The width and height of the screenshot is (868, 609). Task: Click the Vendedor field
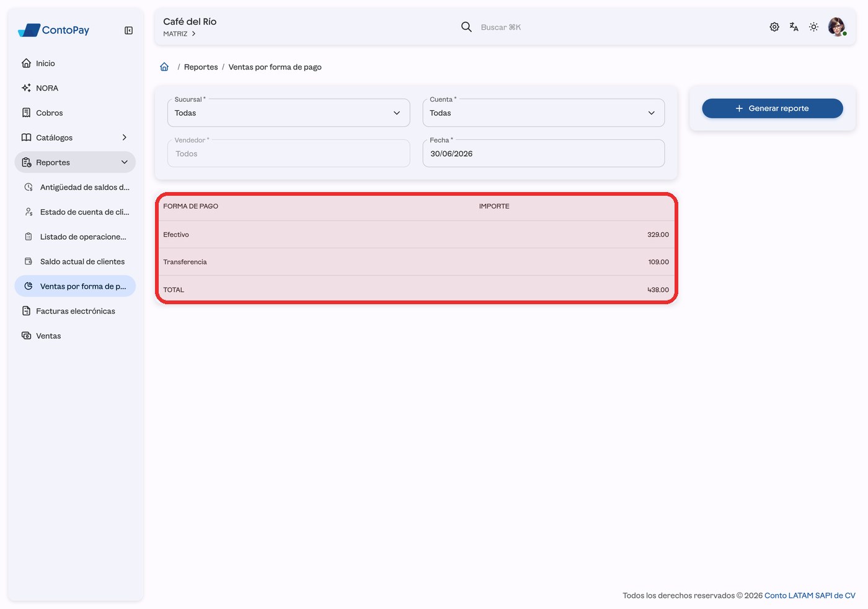[288, 154]
